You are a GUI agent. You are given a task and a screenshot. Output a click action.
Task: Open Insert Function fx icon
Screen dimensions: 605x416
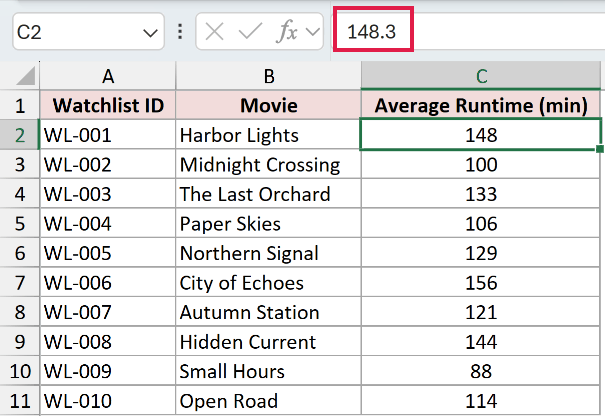point(287,31)
